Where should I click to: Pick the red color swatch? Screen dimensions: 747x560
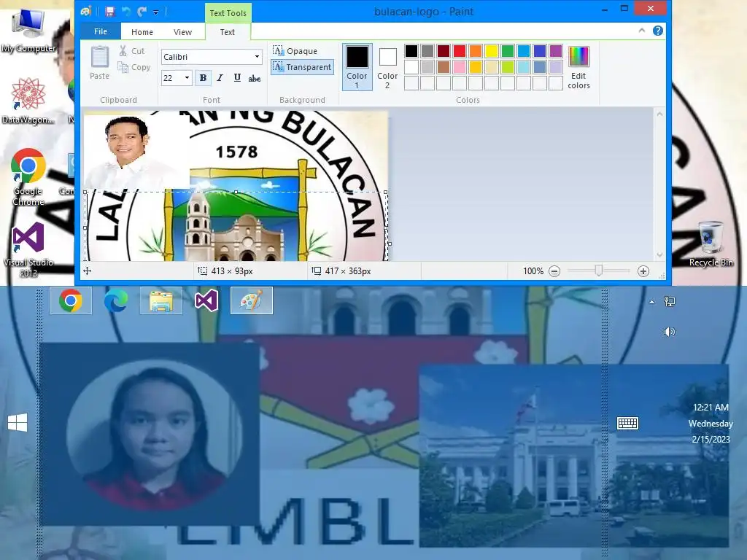(x=460, y=51)
